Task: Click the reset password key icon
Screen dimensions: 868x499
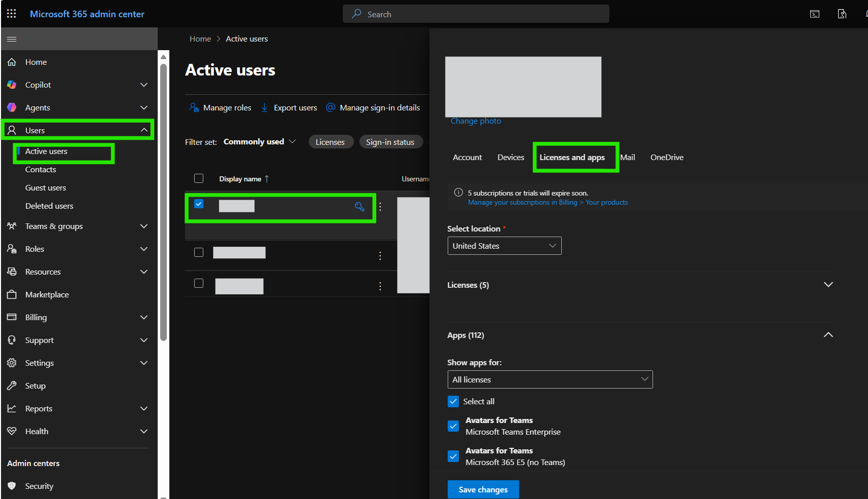Action: 359,206
